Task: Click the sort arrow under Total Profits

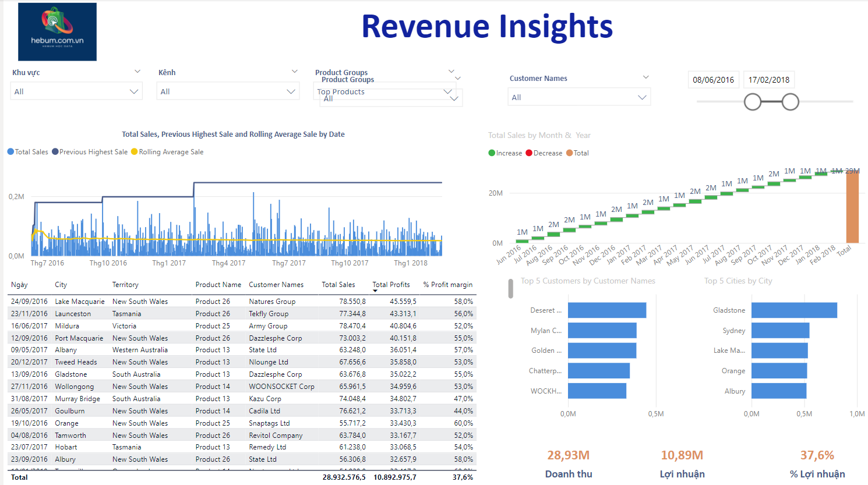Action: click(375, 291)
